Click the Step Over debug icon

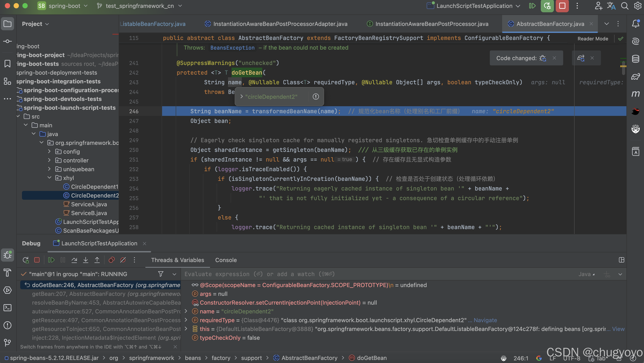click(x=74, y=260)
